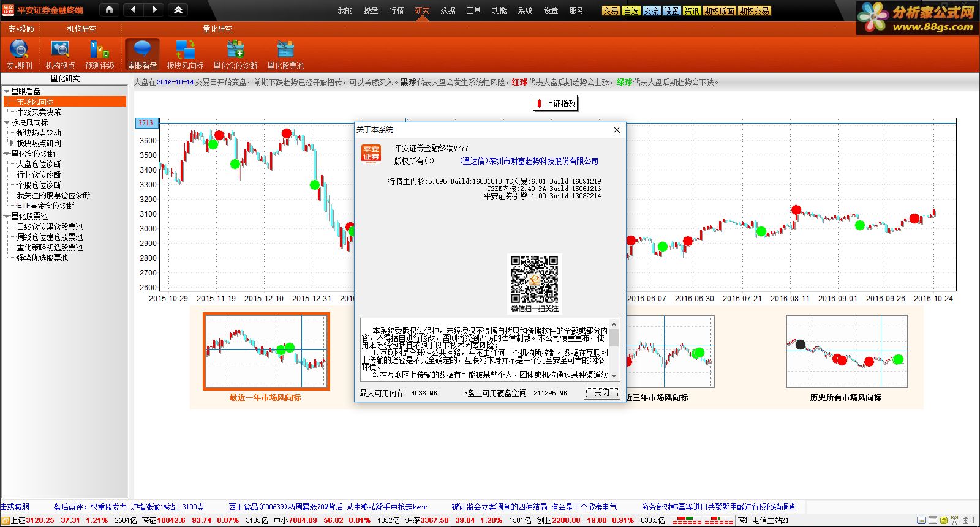Open the 我的 menu
Screen dimensions: 980x527
coord(345,10)
